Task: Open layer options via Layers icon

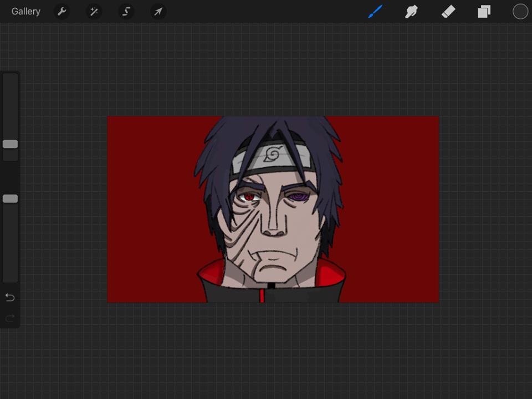Action: coord(484,11)
